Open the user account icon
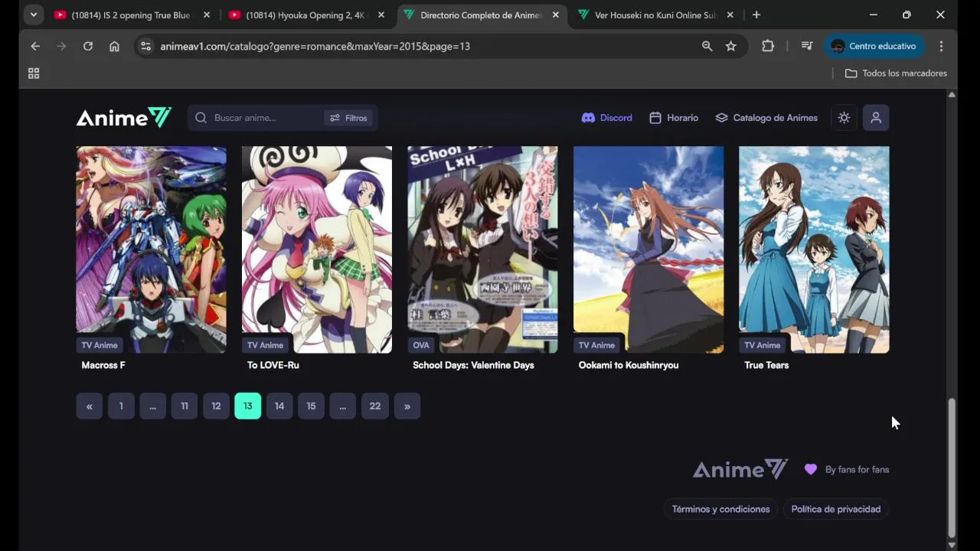The image size is (980, 551). click(876, 118)
